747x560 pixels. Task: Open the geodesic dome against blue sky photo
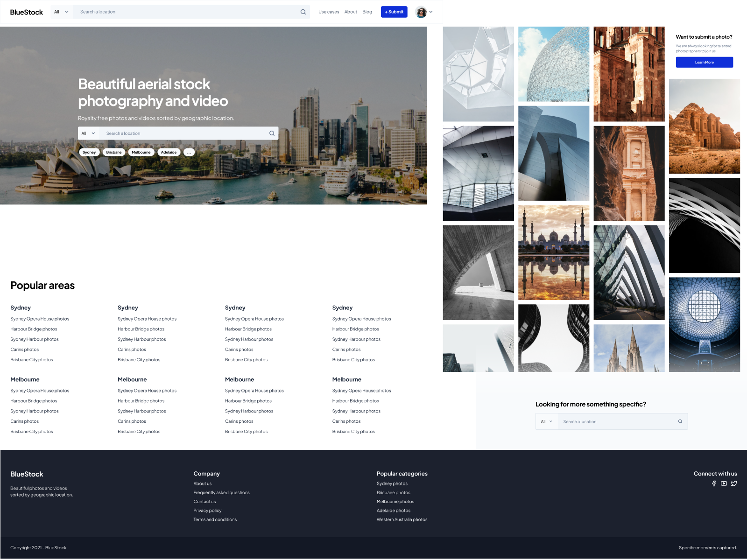point(554,64)
